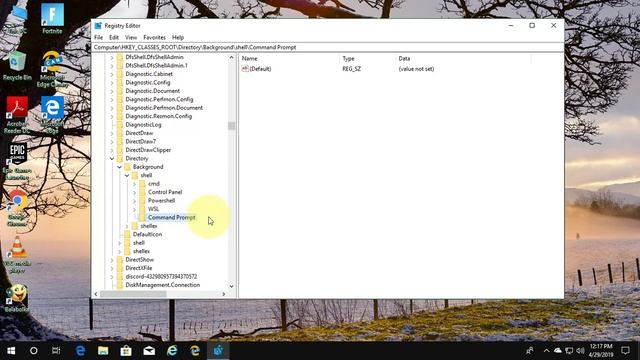Click the taskbar clock showing 12:17 PM
Image resolution: width=640 pixels, height=360 pixels.
click(601, 351)
